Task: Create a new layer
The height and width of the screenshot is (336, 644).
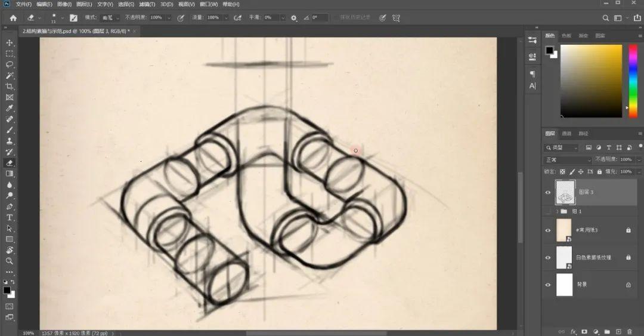Action: 618,331
